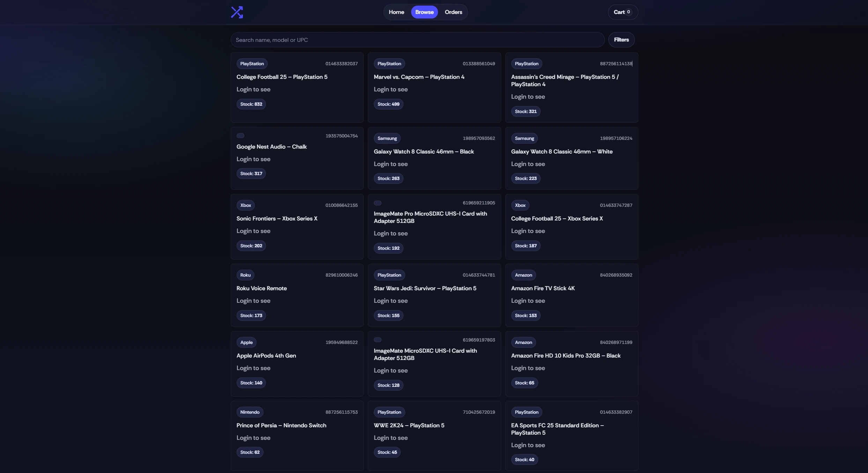Image resolution: width=868 pixels, height=473 pixels.
Task: Click the PlayStation tag on College Football 25
Action: (252, 64)
